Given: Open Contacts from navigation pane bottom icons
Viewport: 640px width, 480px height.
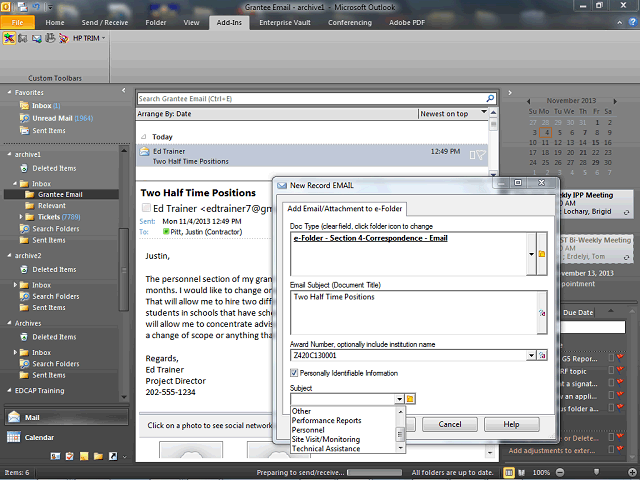Looking at the screenshot, I should (x=54, y=457).
